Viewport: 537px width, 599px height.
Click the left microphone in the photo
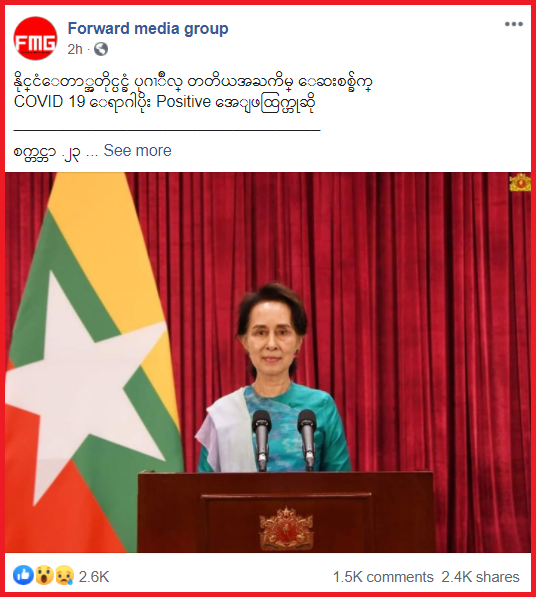click(x=262, y=439)
